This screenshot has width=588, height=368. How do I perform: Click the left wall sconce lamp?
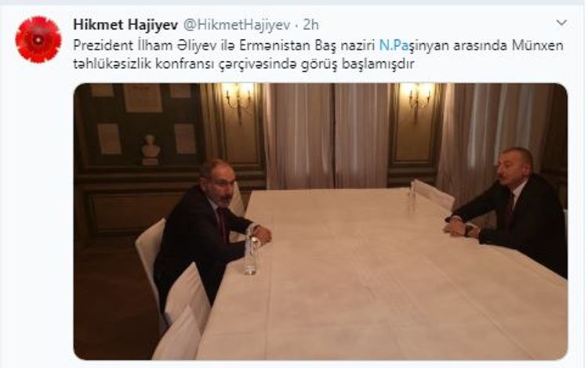pyautogui.click(x=238, y=99)
